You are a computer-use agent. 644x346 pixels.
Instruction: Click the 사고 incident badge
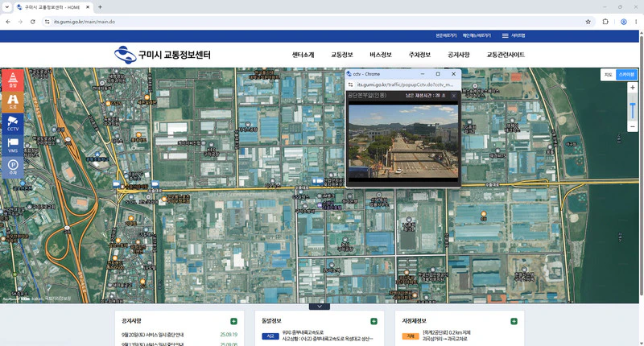(x=270, y=336)
